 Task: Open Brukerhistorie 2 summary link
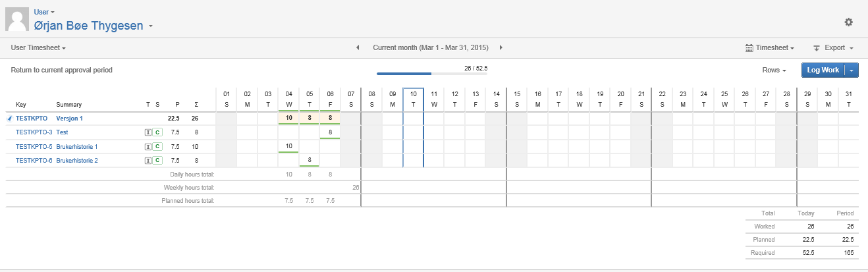[77, 161]
